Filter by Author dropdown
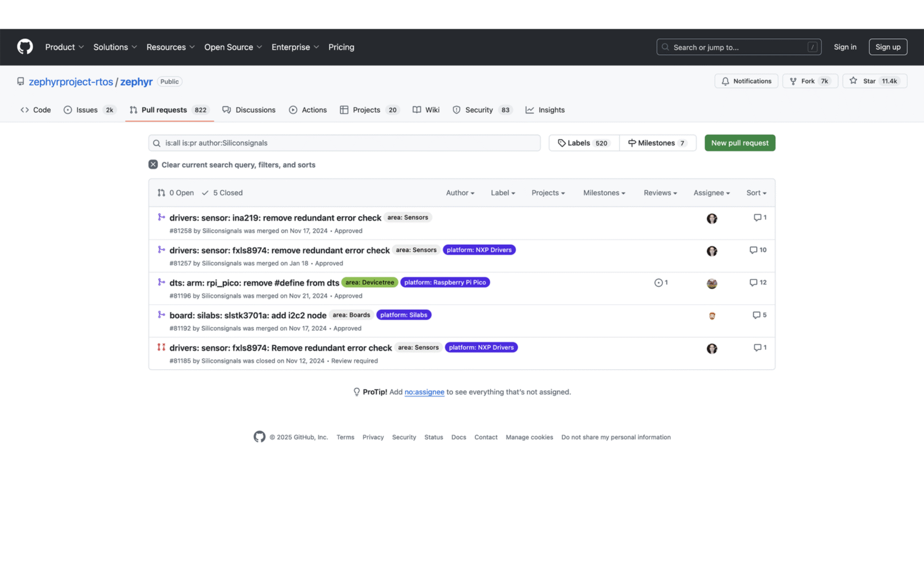Screen dimensions: 924x578 tap(460, 193)
